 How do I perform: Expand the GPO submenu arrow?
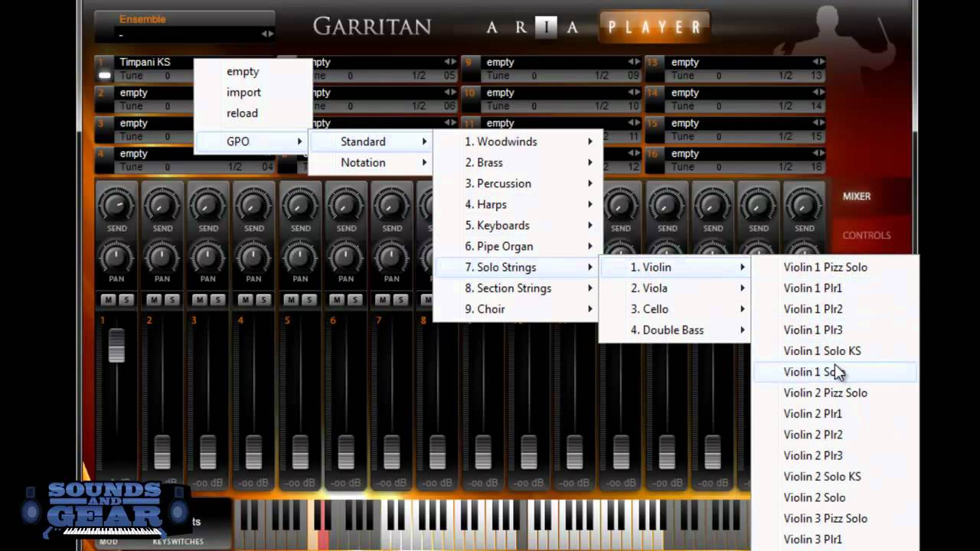(299, 142)
